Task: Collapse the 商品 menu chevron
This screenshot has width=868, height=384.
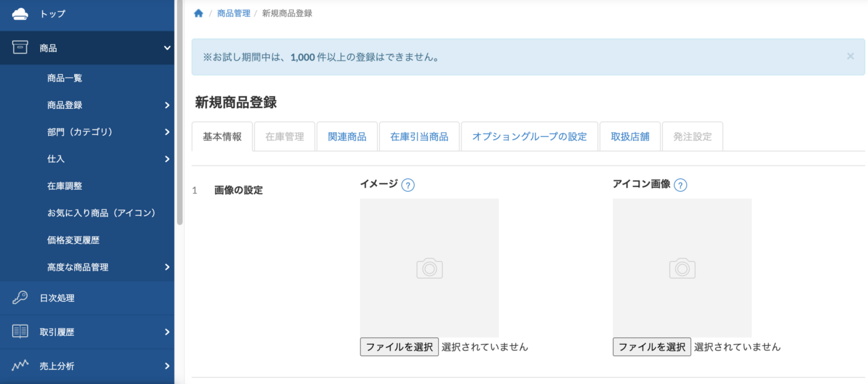Action: pyautogui.click(x=167, y=47)
